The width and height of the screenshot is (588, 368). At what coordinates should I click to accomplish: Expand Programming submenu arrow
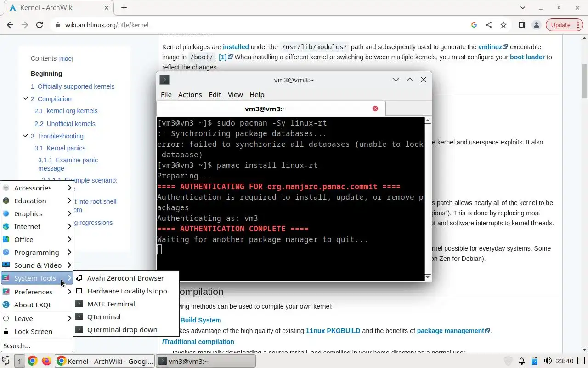[x=69, y=252]
